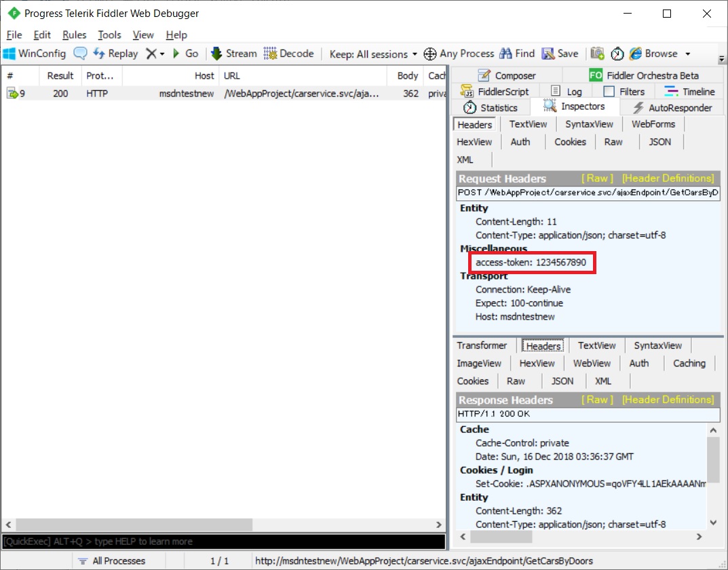The image size is (728, 570).
Task: Select request TextView inspector tab
Action: [x=528, y=124]
